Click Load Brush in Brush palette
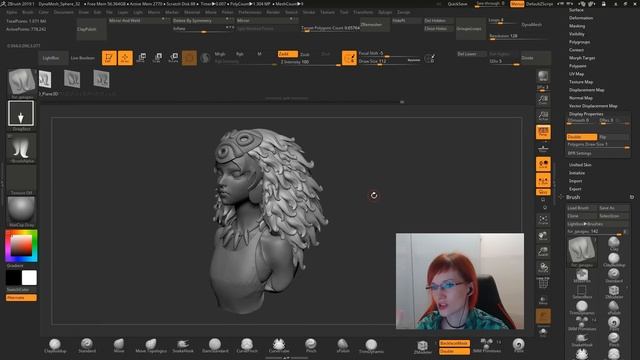Viewport: 640px width, 360px height. (x=581, y=208)
